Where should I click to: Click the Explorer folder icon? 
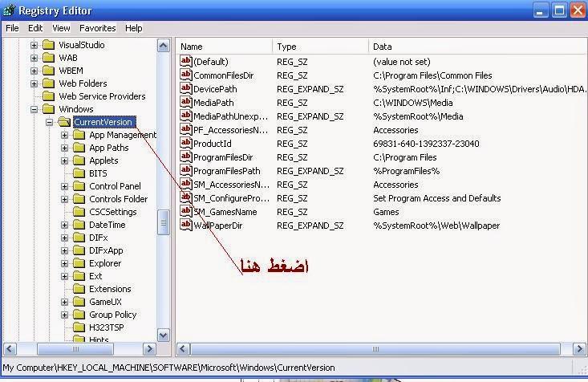click(x=79, y=263)
